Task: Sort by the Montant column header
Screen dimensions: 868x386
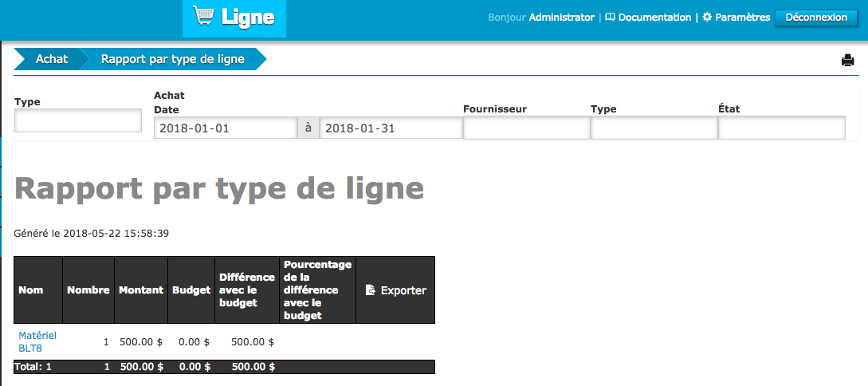Action: (x=141, y=290)
